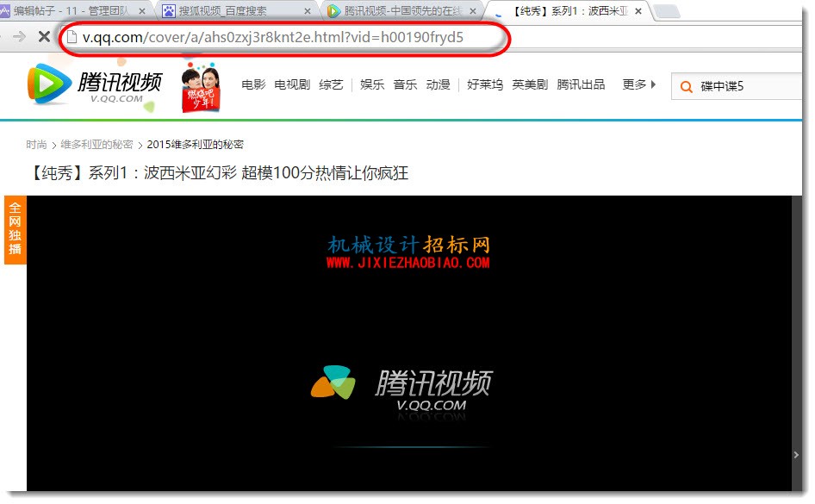Click the 时尚 breadcrumb link
Screen dimensions: 815x504
coord(36,145)
